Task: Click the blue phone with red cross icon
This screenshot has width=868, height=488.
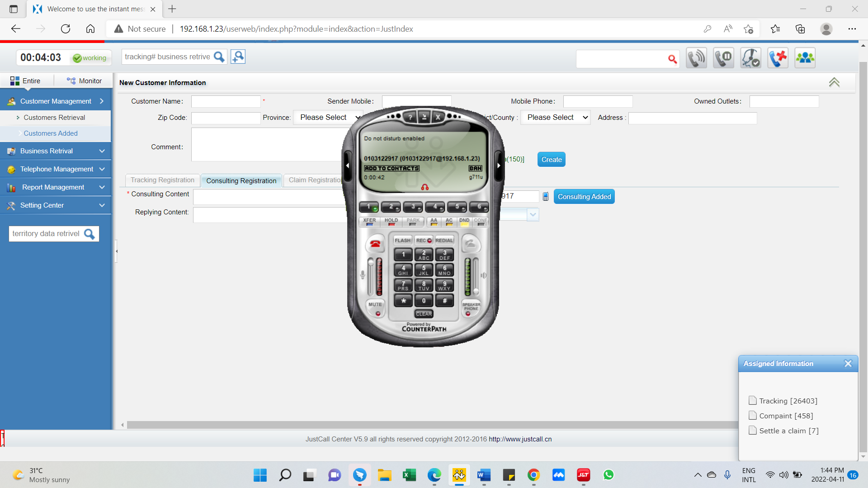Action: coord(778,58)
